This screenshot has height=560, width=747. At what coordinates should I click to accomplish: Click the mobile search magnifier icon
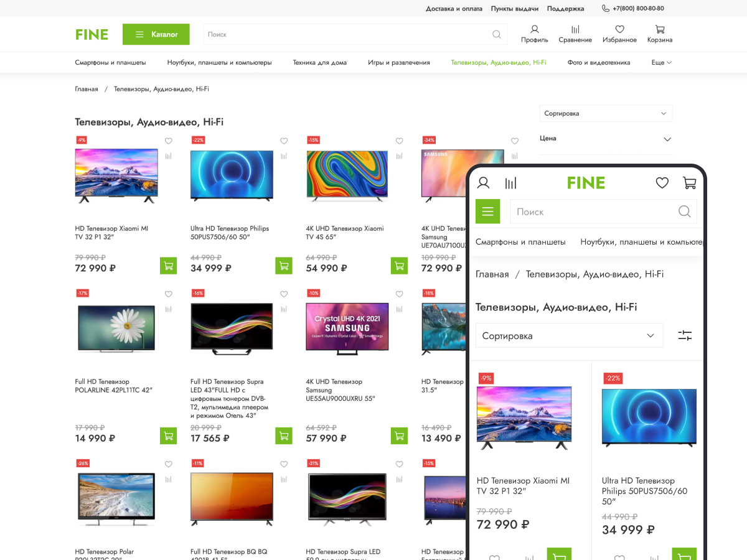tap(684, 212)
